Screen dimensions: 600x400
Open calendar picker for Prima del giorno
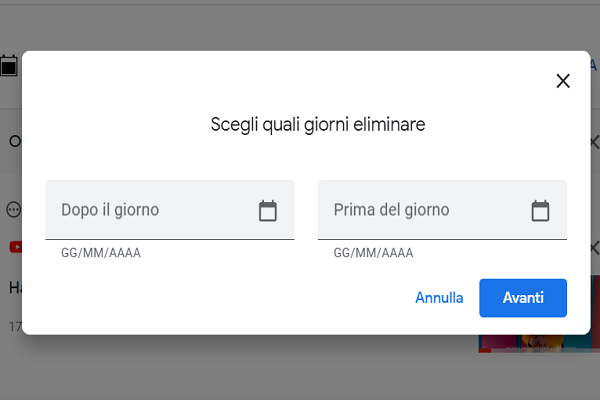point(540,210)
